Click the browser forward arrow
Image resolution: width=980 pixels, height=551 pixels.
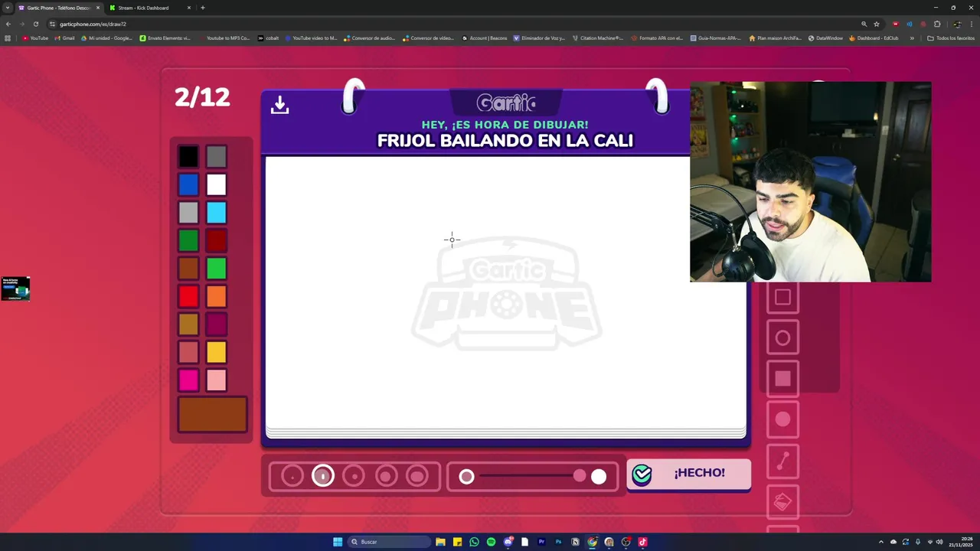21,24
